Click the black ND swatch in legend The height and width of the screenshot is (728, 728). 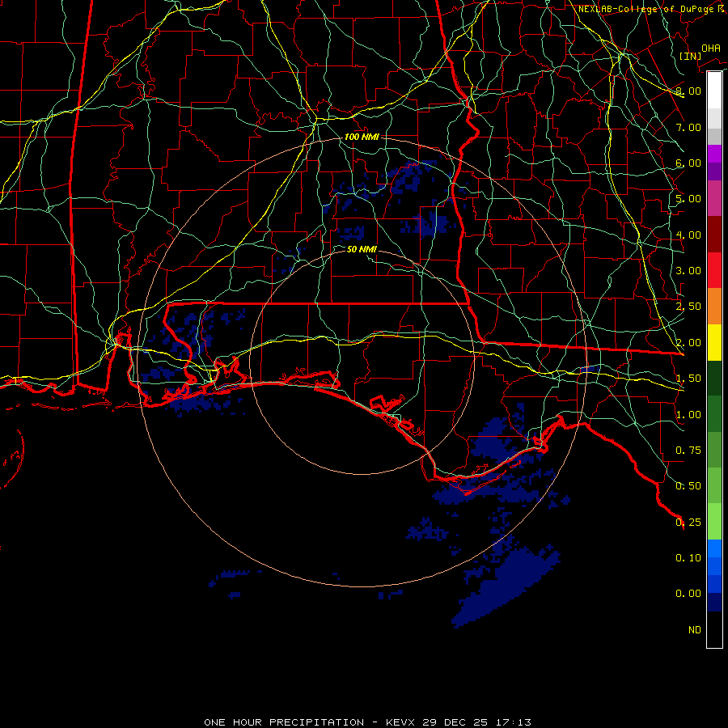click(x=714, y=629)
